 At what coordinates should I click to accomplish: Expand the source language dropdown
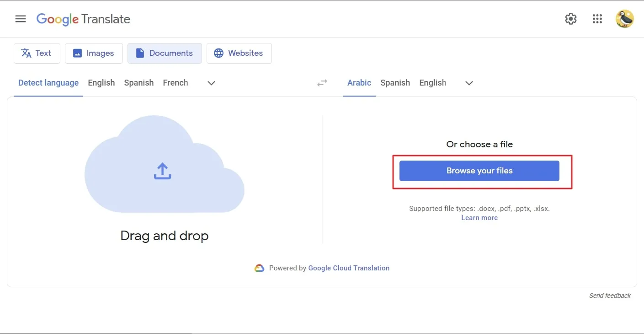click(x=211, y=83)
